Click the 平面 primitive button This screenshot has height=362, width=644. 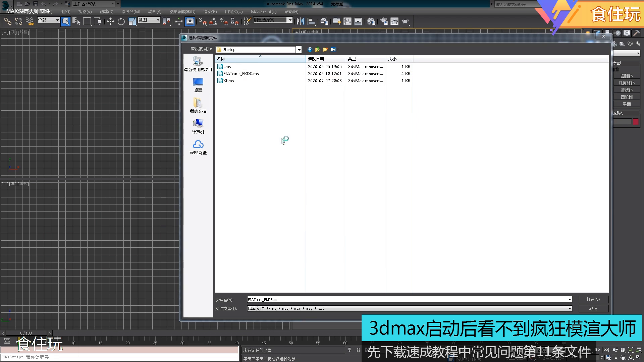pos(626,104)
